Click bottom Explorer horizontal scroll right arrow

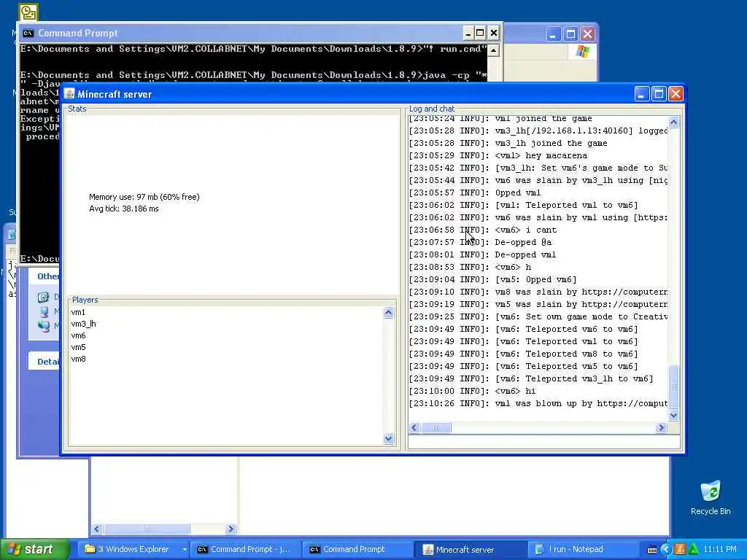click(x=231, y=529)
